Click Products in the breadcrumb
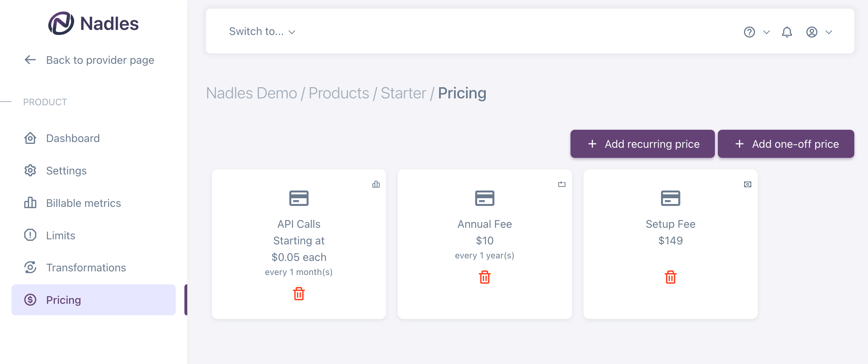This screenshot has height=364, width=868. coord(339,93)
